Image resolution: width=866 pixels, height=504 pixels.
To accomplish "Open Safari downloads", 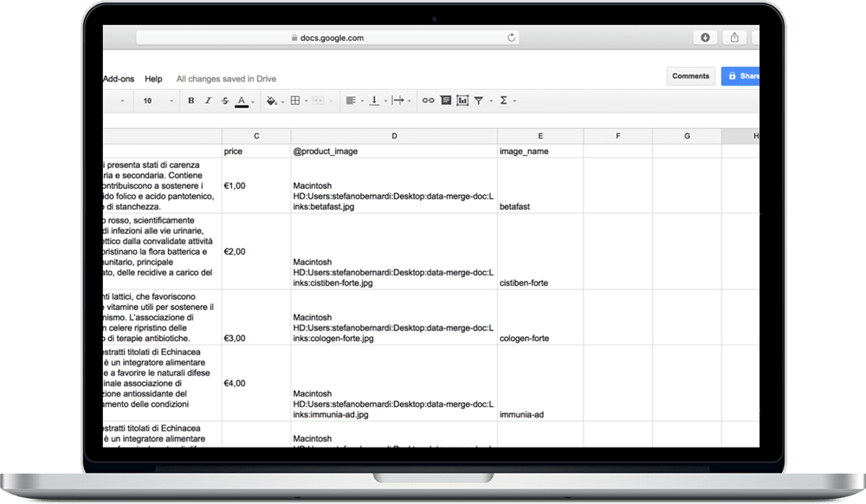I will 705,37.
